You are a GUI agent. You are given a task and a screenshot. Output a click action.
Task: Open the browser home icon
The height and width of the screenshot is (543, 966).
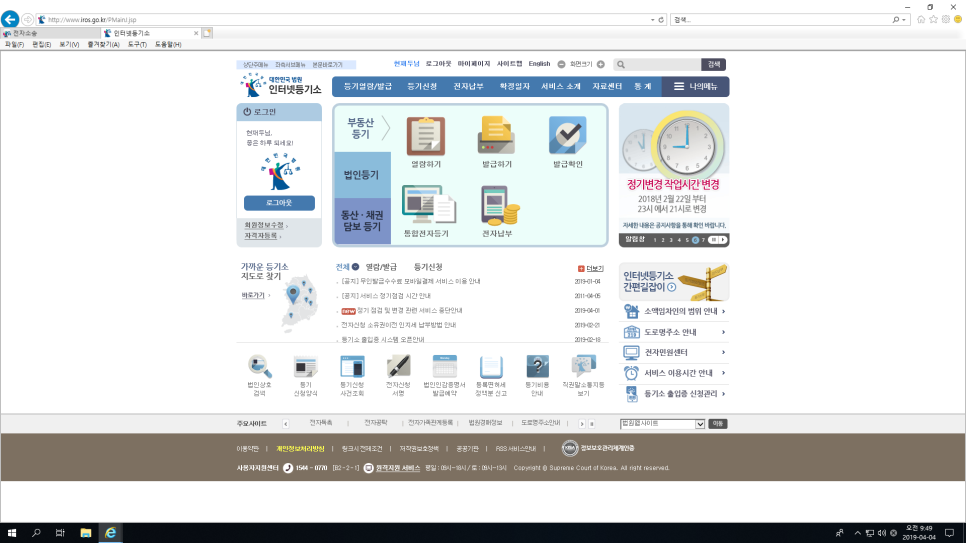point(921,20)
